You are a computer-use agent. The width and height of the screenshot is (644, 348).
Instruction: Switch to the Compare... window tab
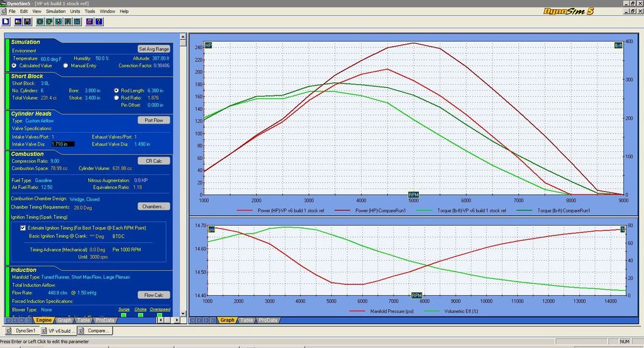point(94,331)
